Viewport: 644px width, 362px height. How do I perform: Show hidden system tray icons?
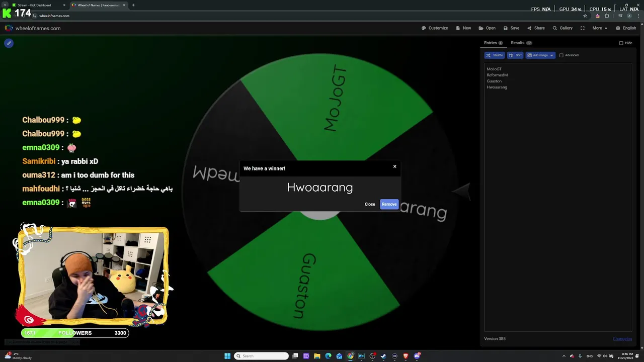[563, 356]
